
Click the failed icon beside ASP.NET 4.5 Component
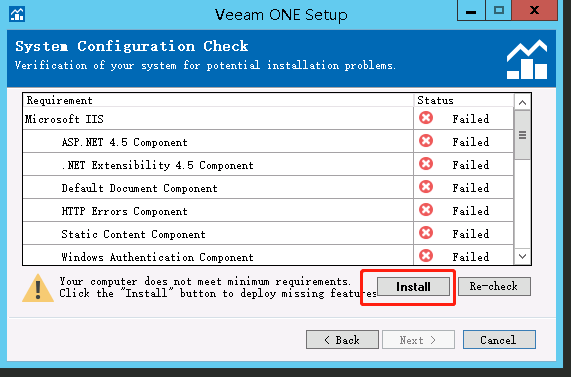point(426,141)
